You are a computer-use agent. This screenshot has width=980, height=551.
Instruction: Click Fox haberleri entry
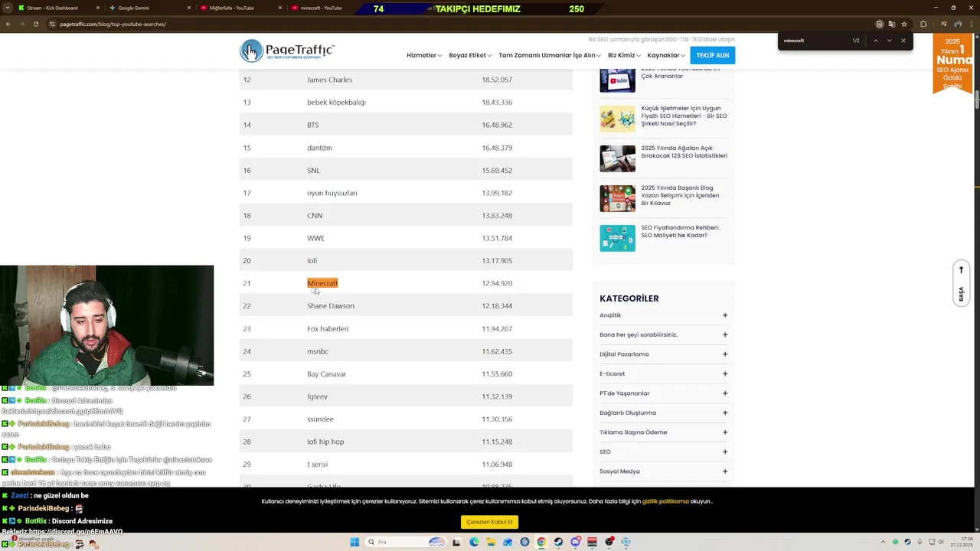pos(328,329)
